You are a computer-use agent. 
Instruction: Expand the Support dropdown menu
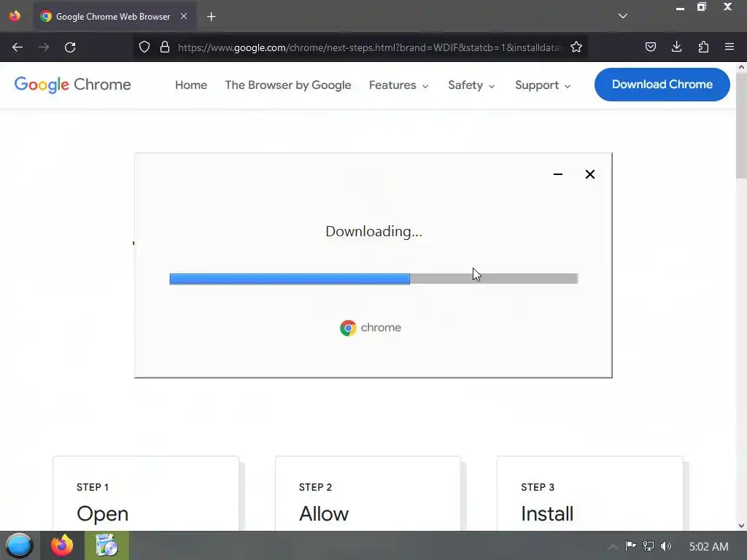click(x=543, y=85)
